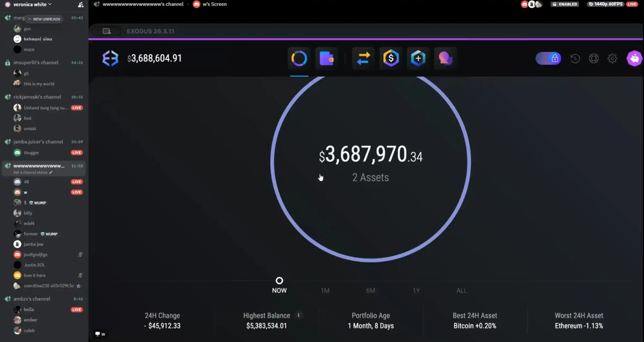Click Set a channel status
This screenshot has width=644, height=342.
[33, 172]
